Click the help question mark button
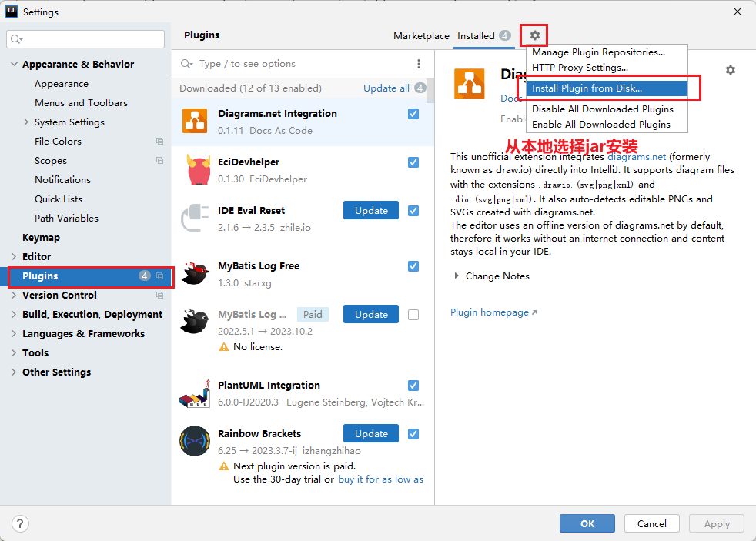This screenshot has width=756, height=541. click(20, 523)
